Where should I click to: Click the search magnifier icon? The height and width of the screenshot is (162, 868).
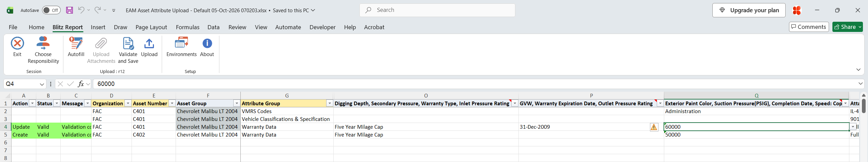click(368, 10)
